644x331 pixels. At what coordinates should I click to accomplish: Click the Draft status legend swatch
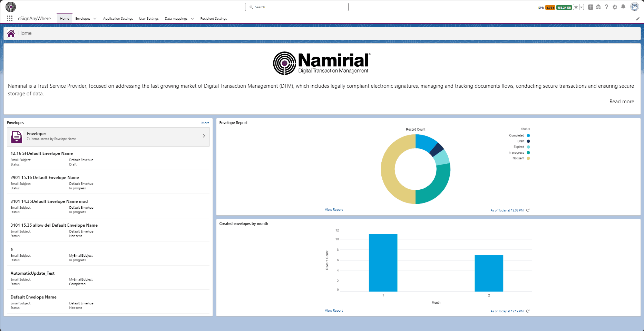click(x=528, y=141)
